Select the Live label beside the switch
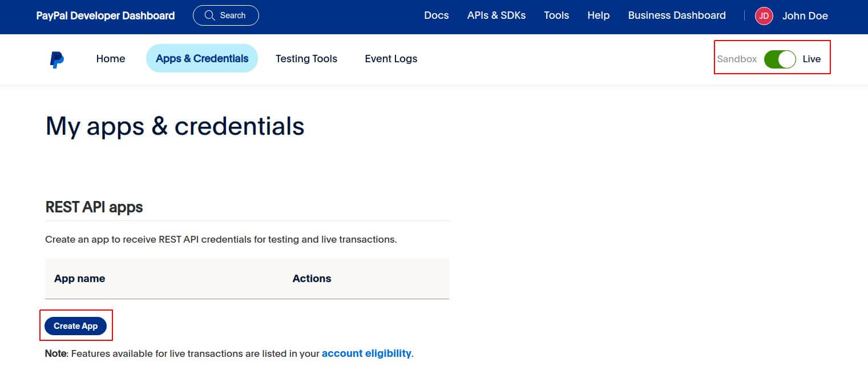 coord(812,59)
